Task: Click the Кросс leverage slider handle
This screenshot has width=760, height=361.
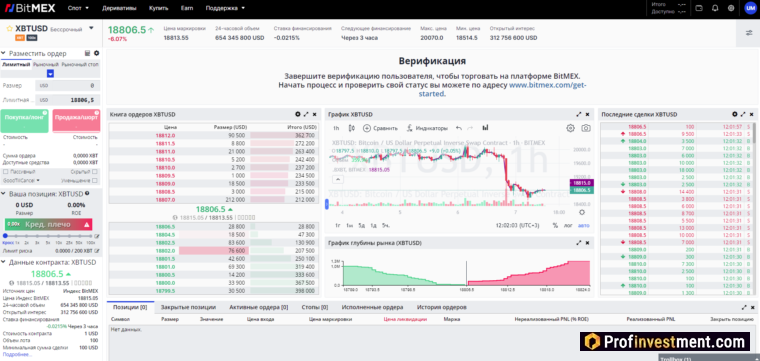Action: pos(5,236)
